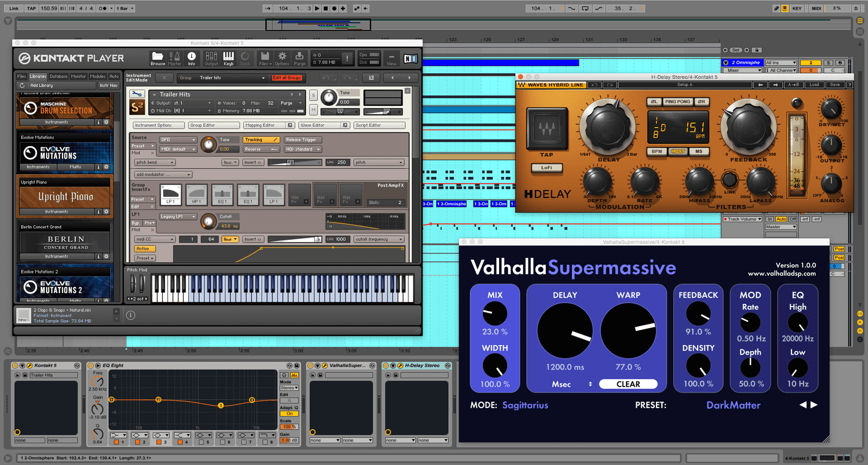868x465 pixels.
Task: Select next preset arrow in Valhalla Supermassive
Action: (x=814, y=405)
